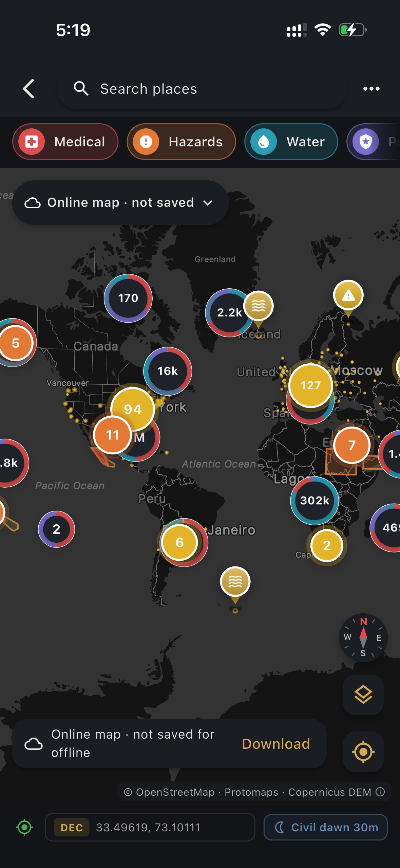
Task: Select the yellow warning pin over Scandinavia
Action: (348, 295)
